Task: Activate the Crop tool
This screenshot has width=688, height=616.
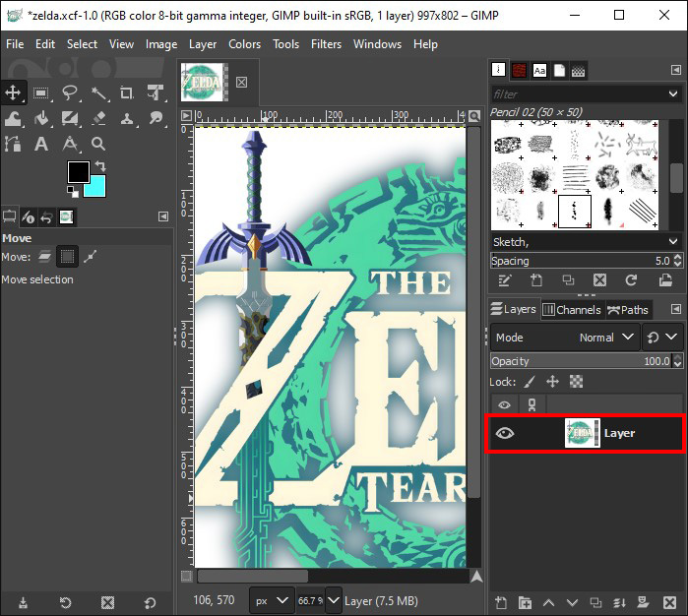Action: (x=127, y=93)
